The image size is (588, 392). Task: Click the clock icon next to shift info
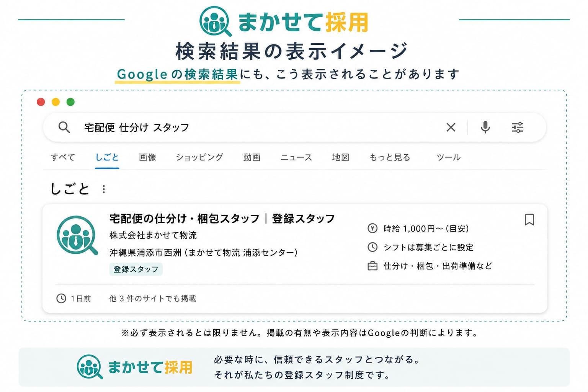(x=372, y=247)
